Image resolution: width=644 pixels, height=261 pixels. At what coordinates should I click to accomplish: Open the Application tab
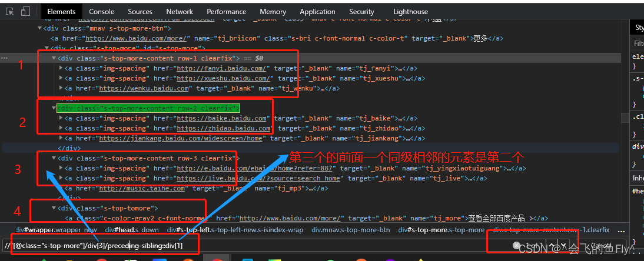click(317, 12)
